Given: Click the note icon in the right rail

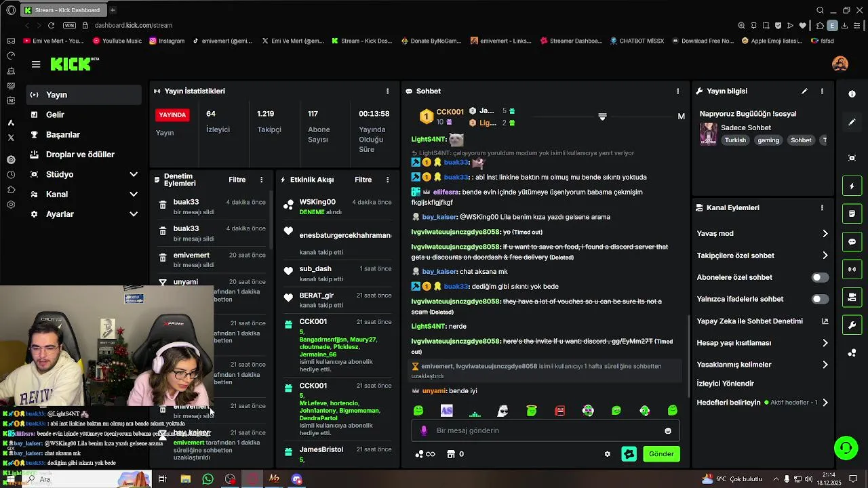Looking at the screenshot, I should tap(852, 213).
